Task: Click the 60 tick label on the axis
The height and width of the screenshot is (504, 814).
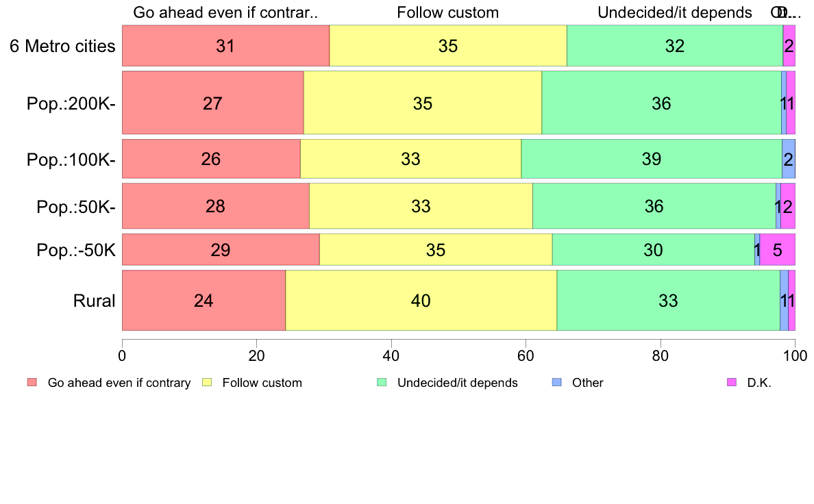Action: pyautogui.click(x=526, y=355)
